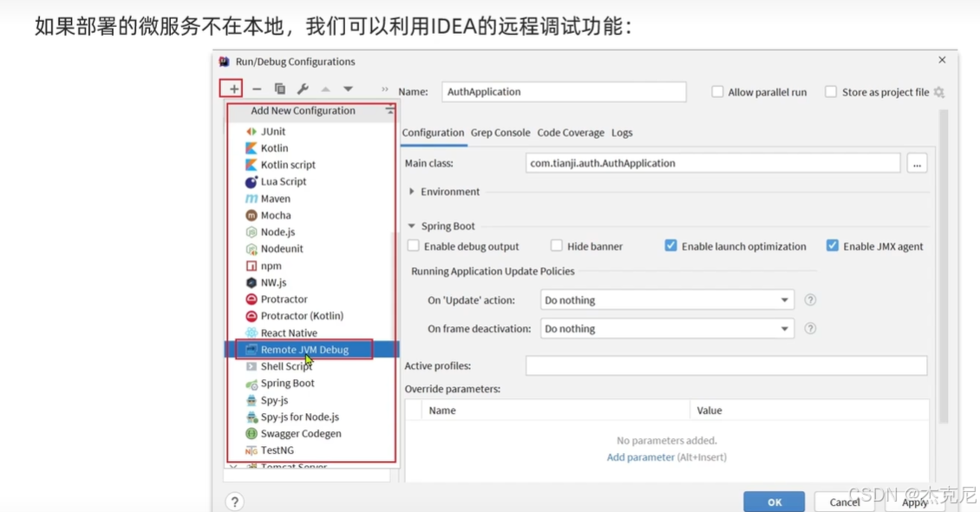Click the Kotlin script icon
The height and width of the screenshot is (512, 980).
pyautogui.click(x=252, y=164)
